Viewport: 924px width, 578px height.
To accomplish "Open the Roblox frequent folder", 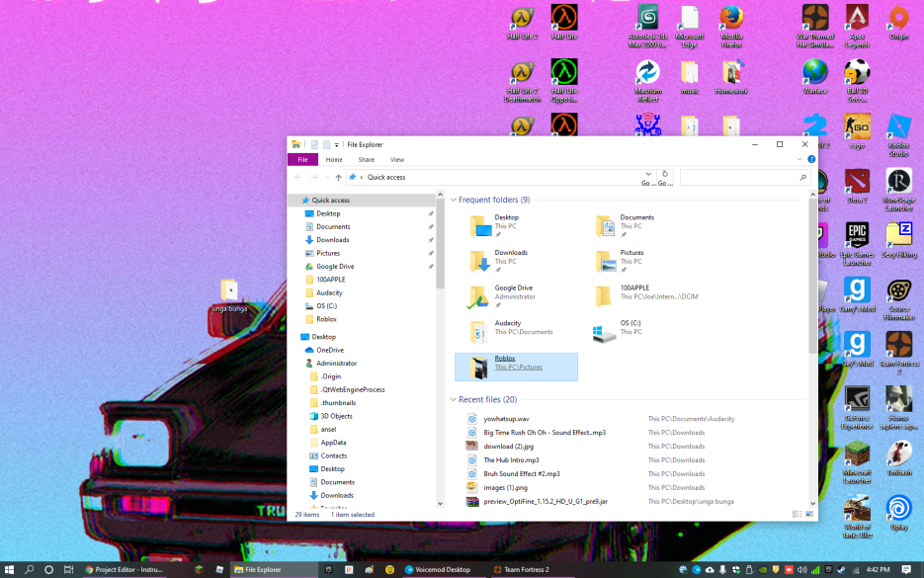I will [505, 362].
